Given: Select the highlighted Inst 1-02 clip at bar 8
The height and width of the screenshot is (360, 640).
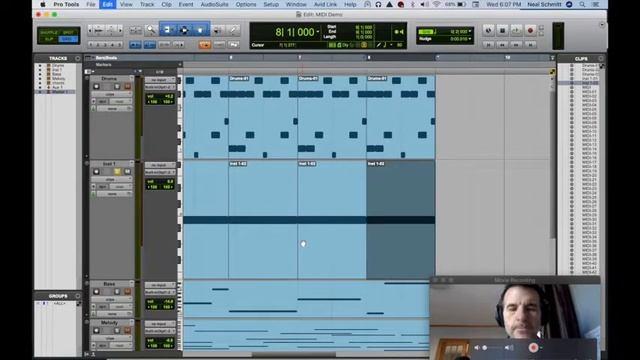Looking at the screenshot, I should pyautogui.click(x=400, y=220).
